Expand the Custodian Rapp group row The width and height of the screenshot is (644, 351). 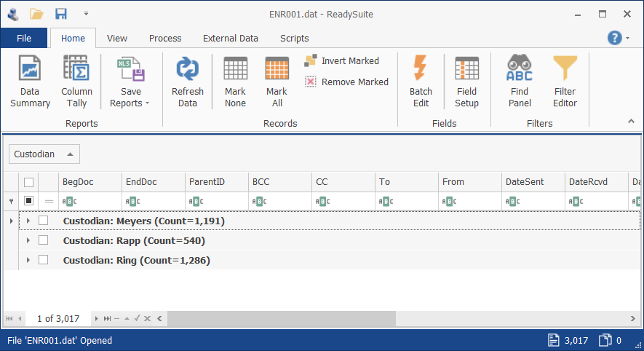tap(28, 240)
